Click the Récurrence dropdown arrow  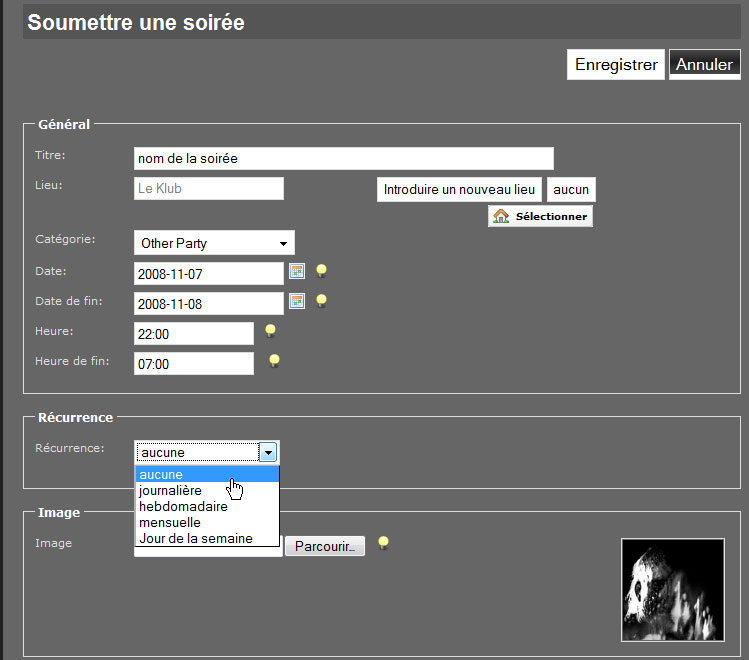268,452
